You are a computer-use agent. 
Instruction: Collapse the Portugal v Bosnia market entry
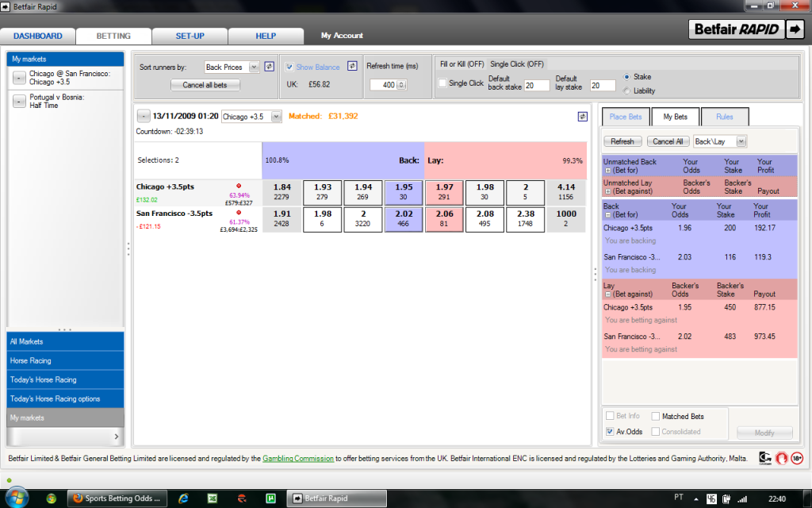tap(19, 101)
